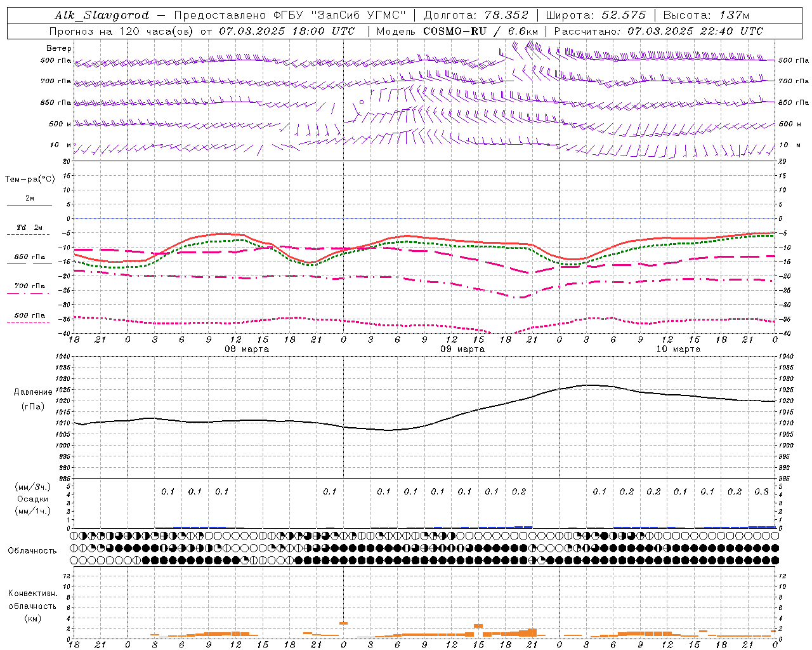Click the (гПа) unit under Давление
The height and width of the screenshot is (650, 812).
click(33, 406)
